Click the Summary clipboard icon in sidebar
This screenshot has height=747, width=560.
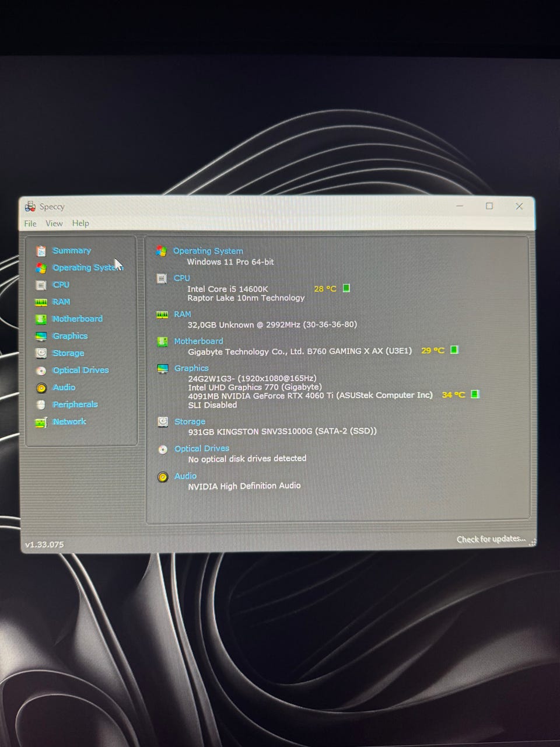(41, 251)
